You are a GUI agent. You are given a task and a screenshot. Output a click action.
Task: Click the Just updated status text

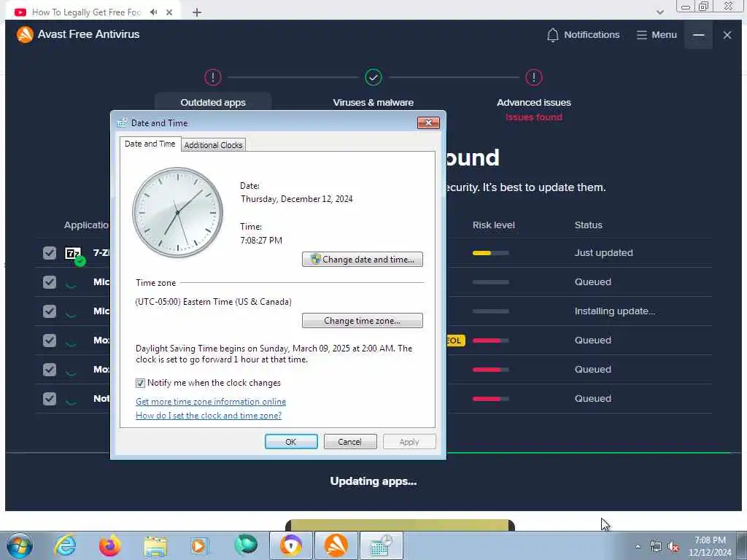click(x=603, y=253)
